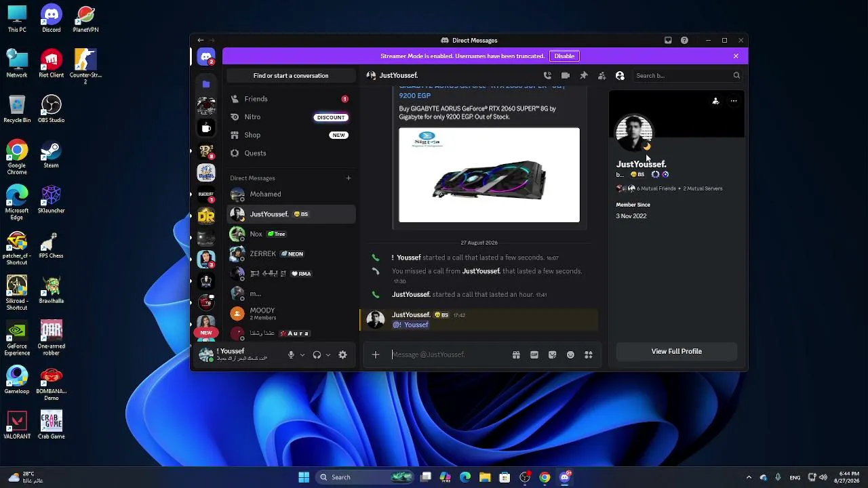Open the GIGABYTE AORUS RTX 2060 link
The height and width of the screenshot is (488, 868).
coord(481,91)
